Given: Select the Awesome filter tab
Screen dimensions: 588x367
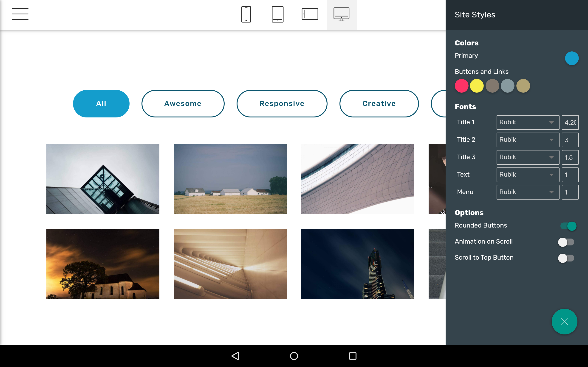Looking at the screenshot, I should click(183, 104).
